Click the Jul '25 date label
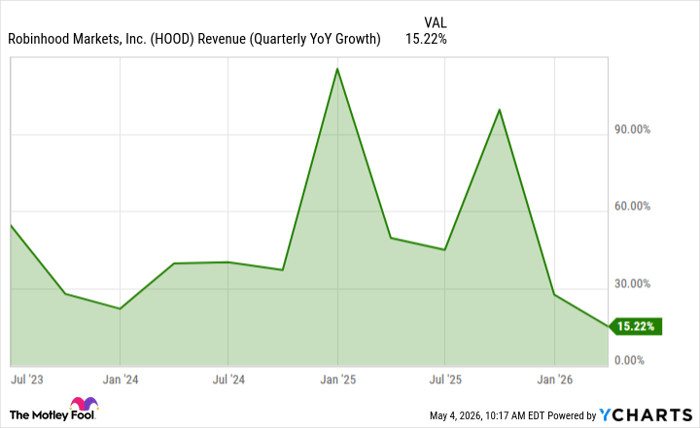This screenshot has height=428, width=700. [446, 380]
